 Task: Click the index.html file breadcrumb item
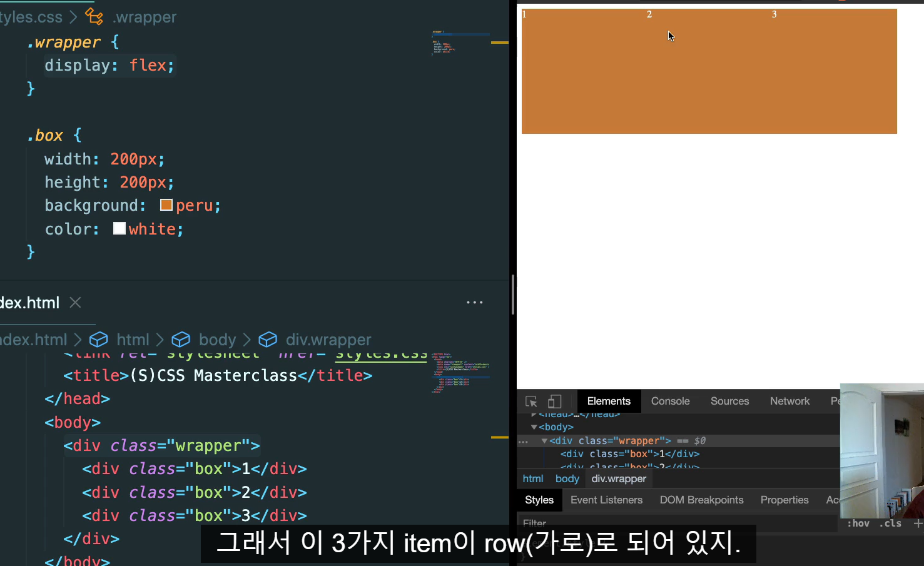[x=33, y=340]
